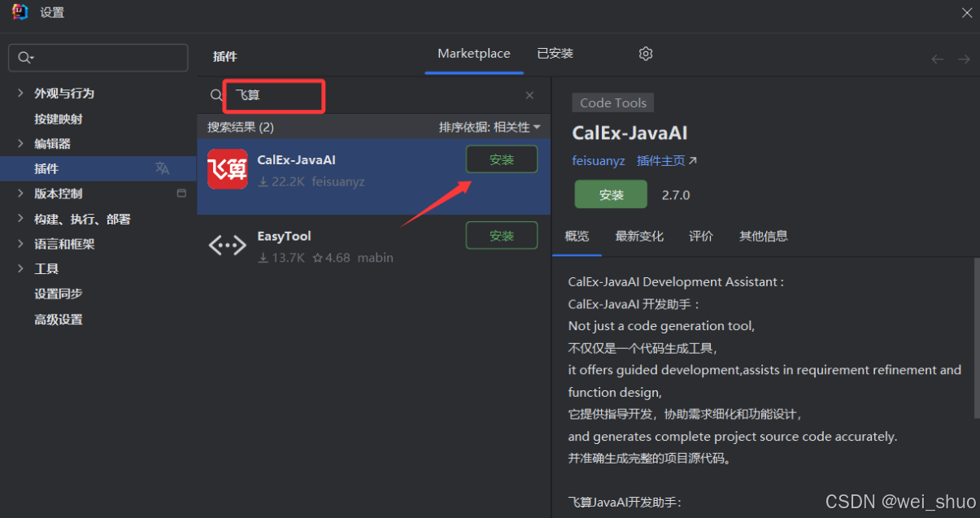Expand the 编辑器 settings section
Image resolution: width=980 pixels, height=518 pixels.
20,144
